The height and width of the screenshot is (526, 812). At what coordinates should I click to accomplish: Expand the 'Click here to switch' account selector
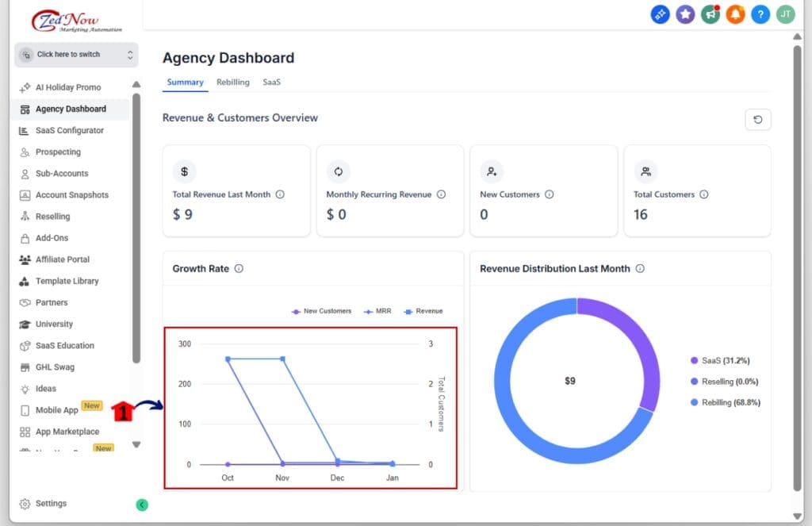[x=75, y=54]
